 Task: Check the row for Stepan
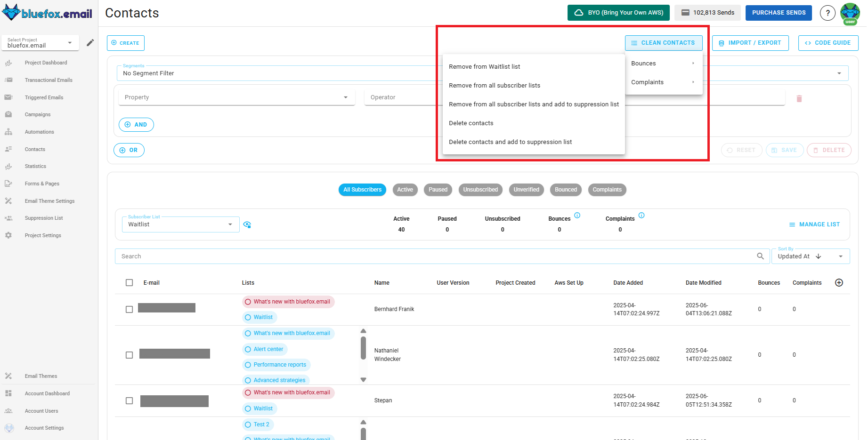pos(130,400)
